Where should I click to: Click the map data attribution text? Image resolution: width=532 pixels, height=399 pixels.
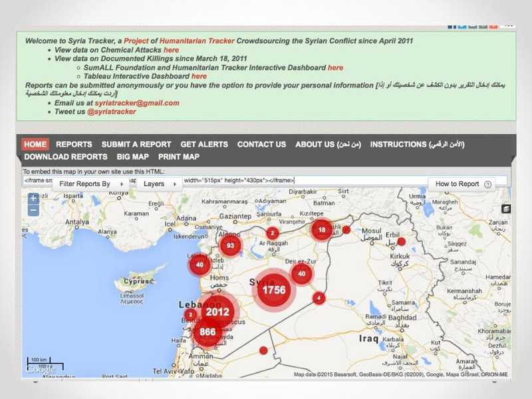coord(401,374)
